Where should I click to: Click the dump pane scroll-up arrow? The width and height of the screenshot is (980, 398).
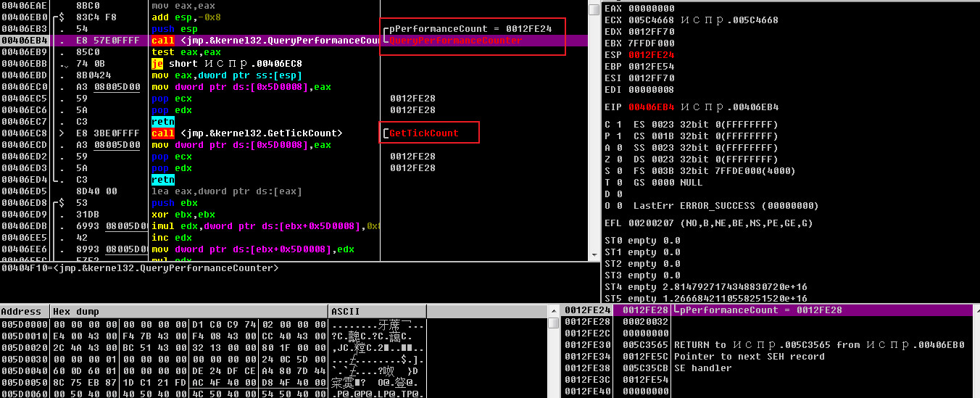pos(554,311)
